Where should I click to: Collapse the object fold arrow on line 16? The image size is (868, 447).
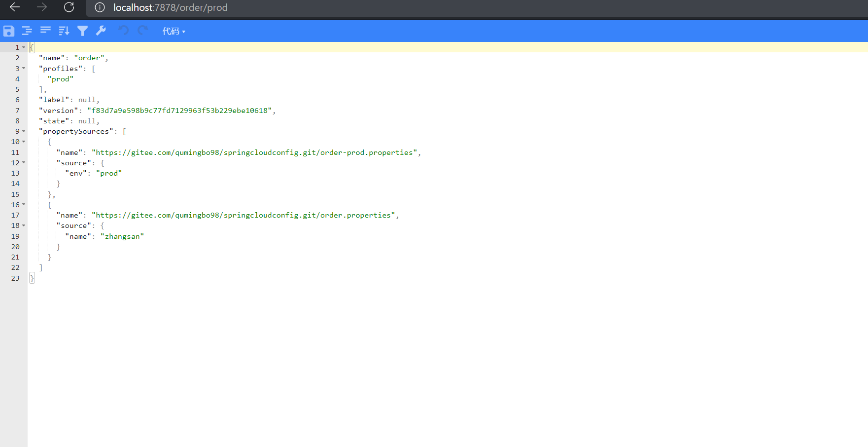24,205
